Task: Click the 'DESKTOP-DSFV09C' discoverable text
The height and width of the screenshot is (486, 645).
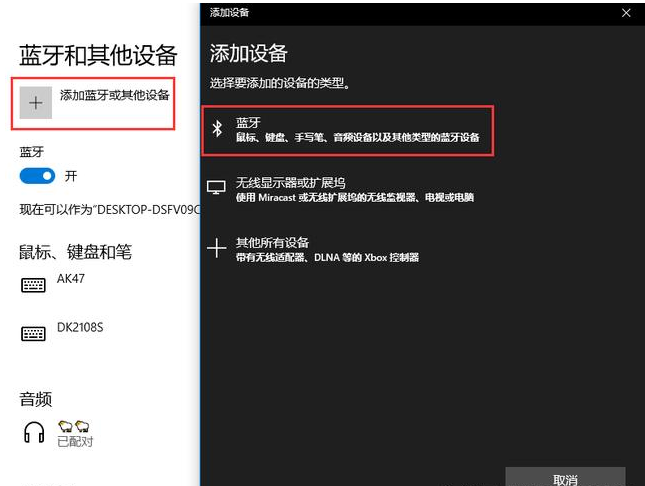Action: point(109,209)
